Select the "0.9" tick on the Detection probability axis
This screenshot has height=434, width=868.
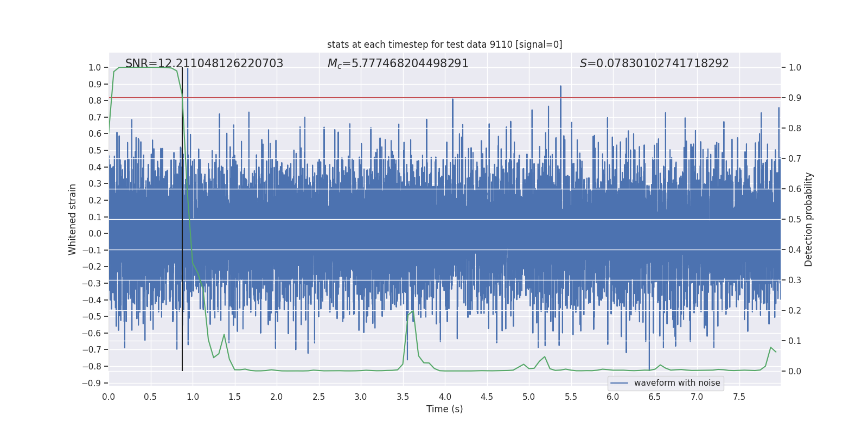[795, 98]
